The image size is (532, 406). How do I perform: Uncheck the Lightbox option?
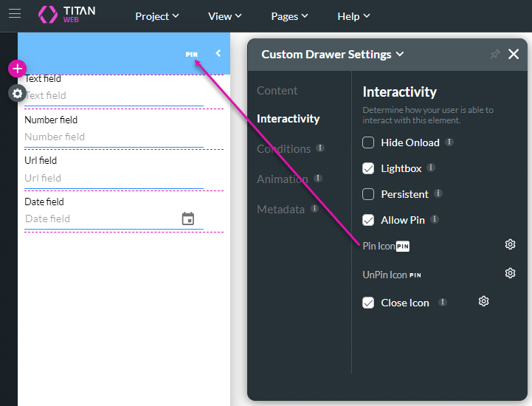pos(368,168)
